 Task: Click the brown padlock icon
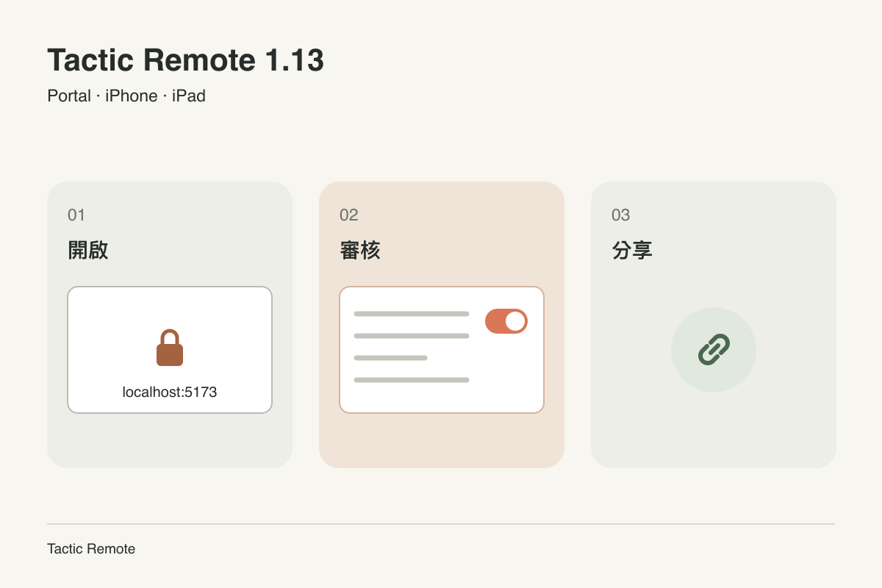pos(170,348)
